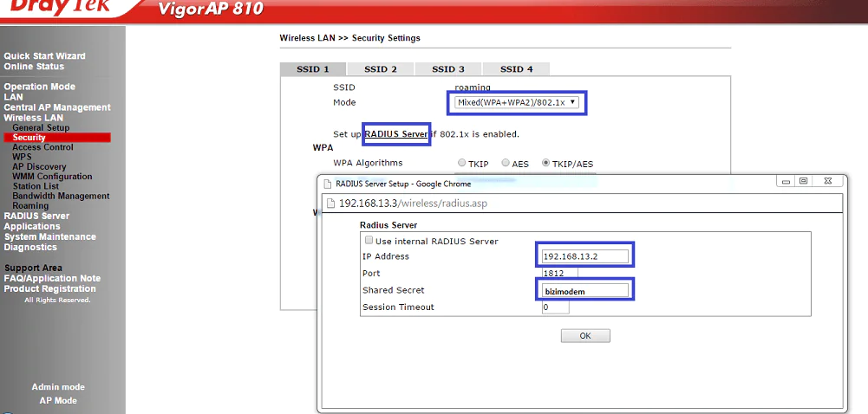Viewport: 868px width, 414px height.
Task: Open Station List
Action: point(36,186)
